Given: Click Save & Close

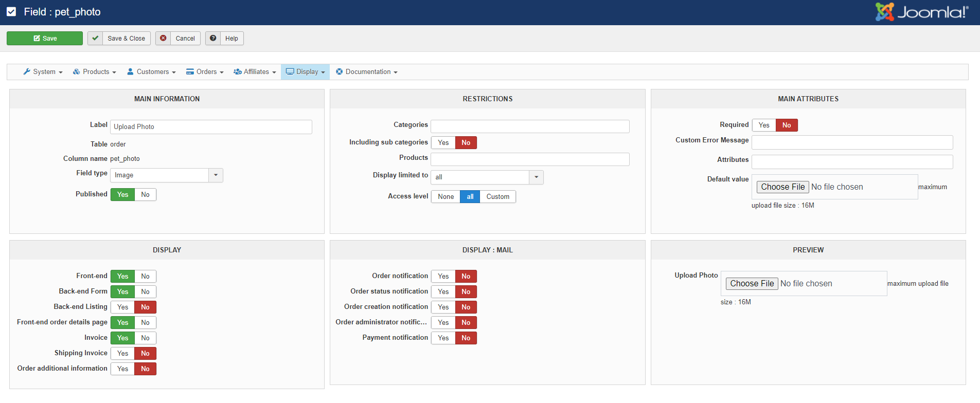Looking at the screenshot, I should [x=119, y=38].
